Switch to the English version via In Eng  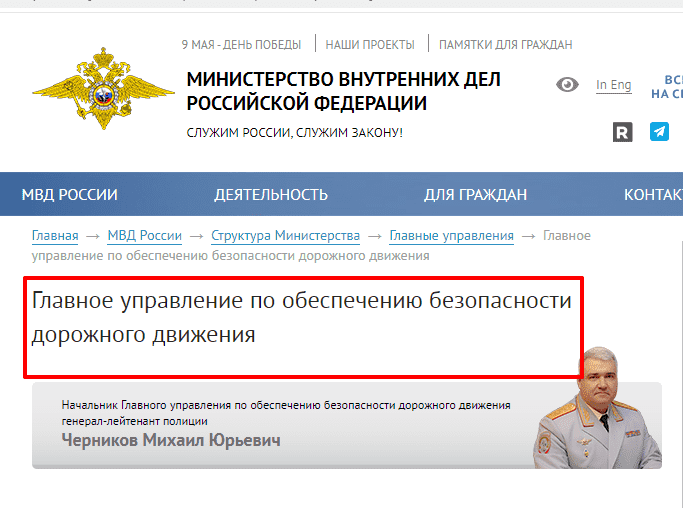pos(613,85)
